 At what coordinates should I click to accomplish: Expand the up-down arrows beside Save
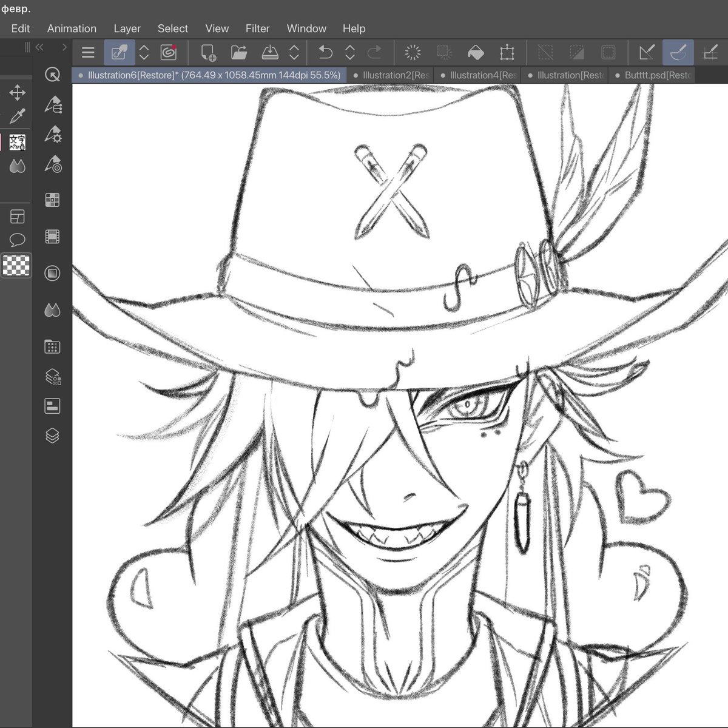coord(294,53)
